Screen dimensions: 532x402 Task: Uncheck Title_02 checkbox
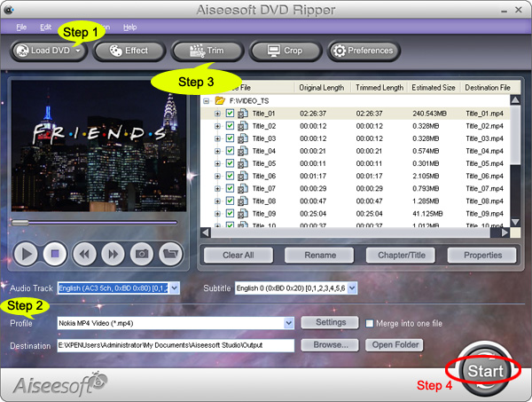(230, 126)
